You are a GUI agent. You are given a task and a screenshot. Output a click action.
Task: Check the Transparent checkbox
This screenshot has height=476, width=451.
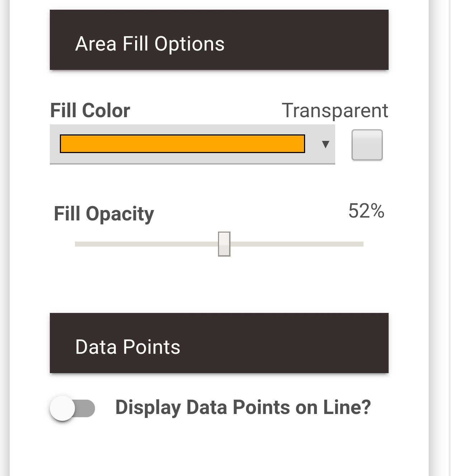click(367, 145)
